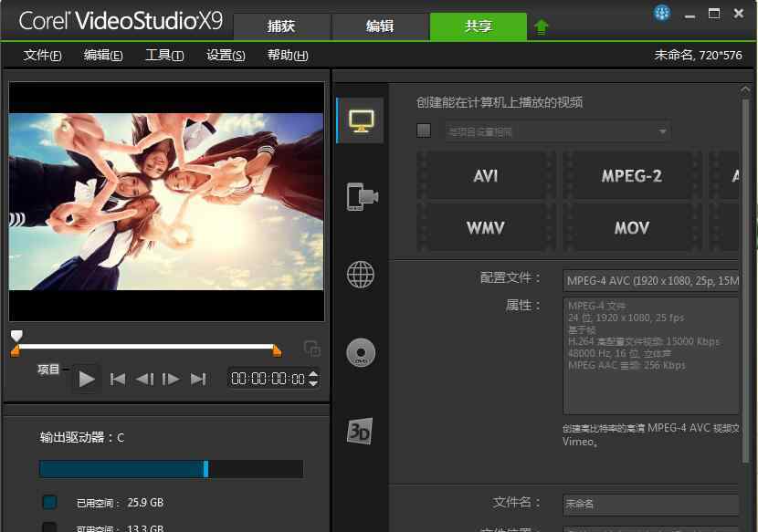Screen dimensions: 758x532
Task: Select the Web upload globe icon
Action: click(x=361, y=275)
